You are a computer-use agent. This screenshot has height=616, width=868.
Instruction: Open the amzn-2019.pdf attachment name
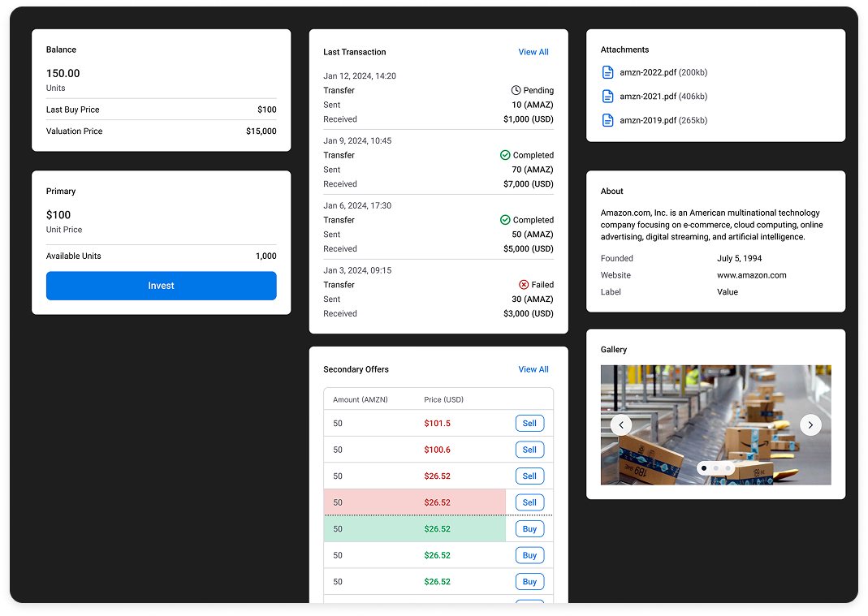(648, 120)
